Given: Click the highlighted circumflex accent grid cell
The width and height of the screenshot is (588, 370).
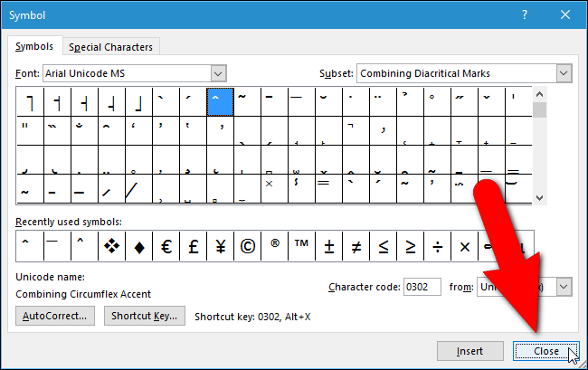Looking at the screenshot, I should point(220,101).
